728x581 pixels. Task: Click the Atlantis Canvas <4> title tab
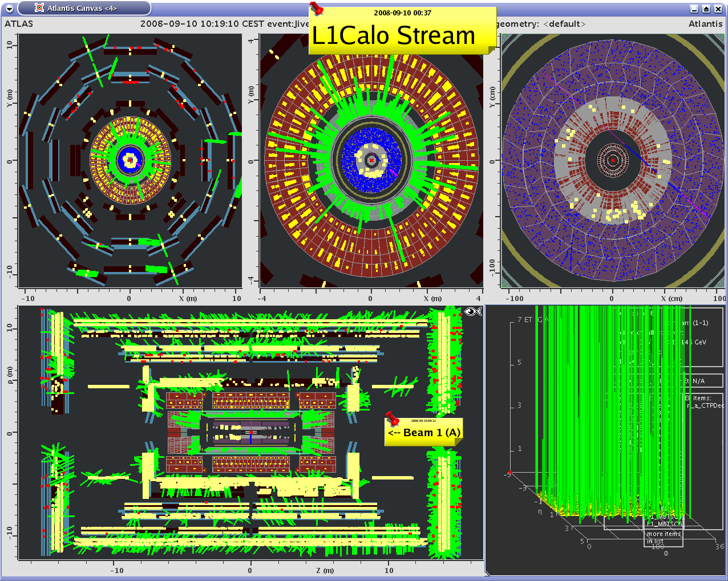pos(82,8)
